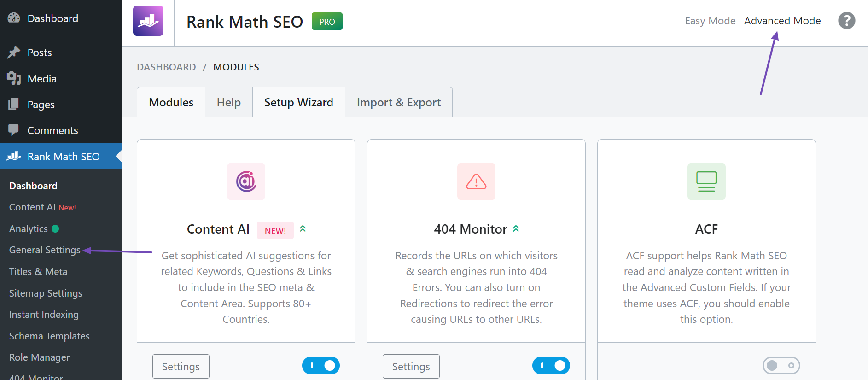Click the Posts pin icon
Image resolution: width=868 pixels, height=380 pixels.
14,52
